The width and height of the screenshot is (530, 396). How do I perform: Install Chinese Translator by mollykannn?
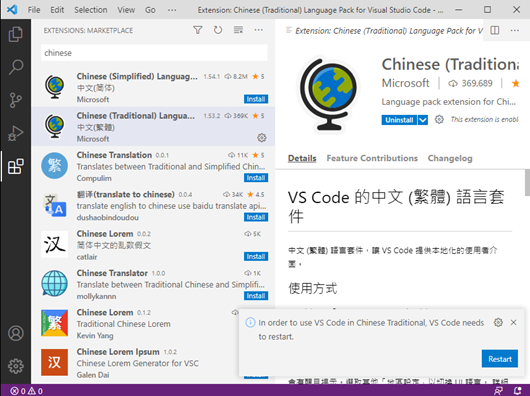(256, 296)
